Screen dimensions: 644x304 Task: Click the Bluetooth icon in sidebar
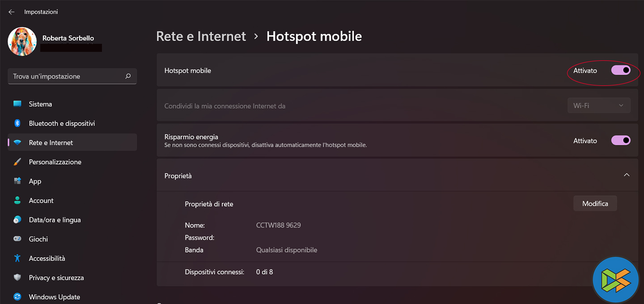(17, 123)
